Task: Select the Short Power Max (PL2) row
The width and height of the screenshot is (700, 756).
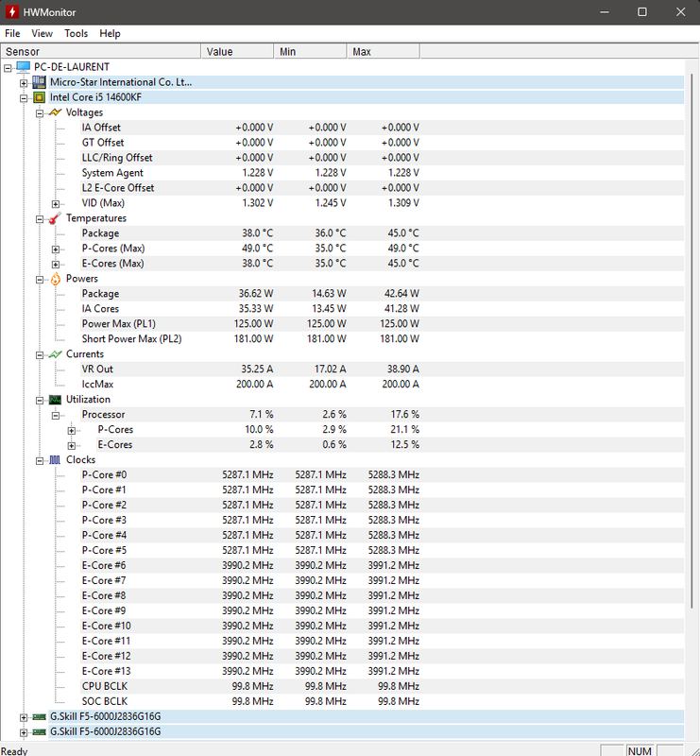Action: pos(382,339)
